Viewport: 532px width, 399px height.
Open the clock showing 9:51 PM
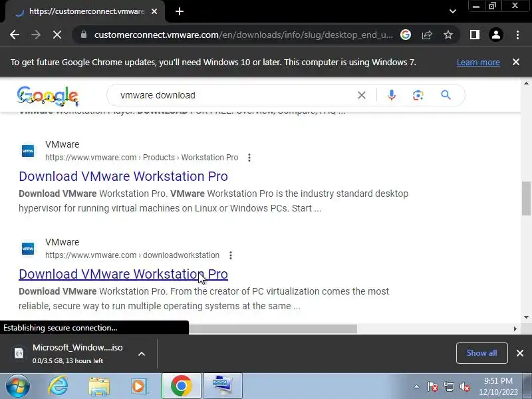tap(498, 386)
